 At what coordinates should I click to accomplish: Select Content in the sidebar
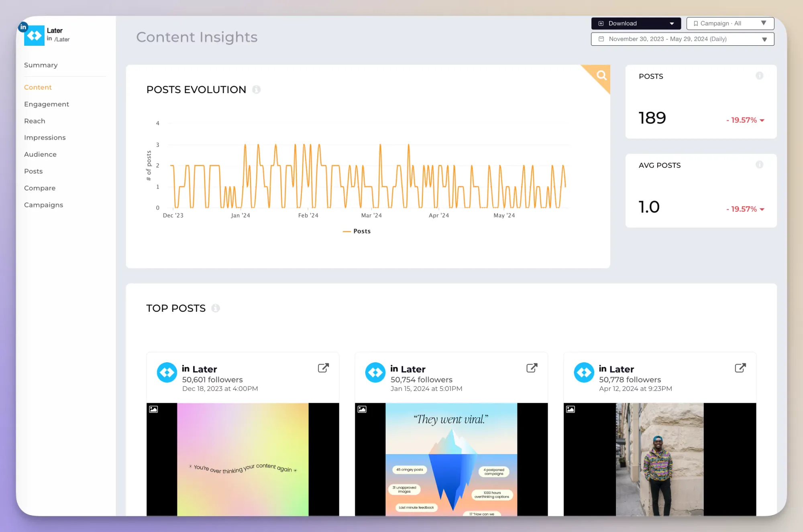pyautogui.click(x=38, y=87)
